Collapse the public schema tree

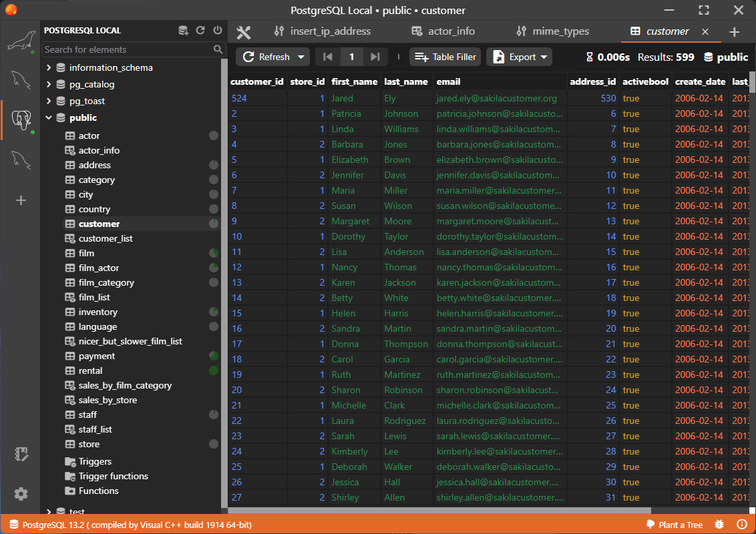(47, 117)
